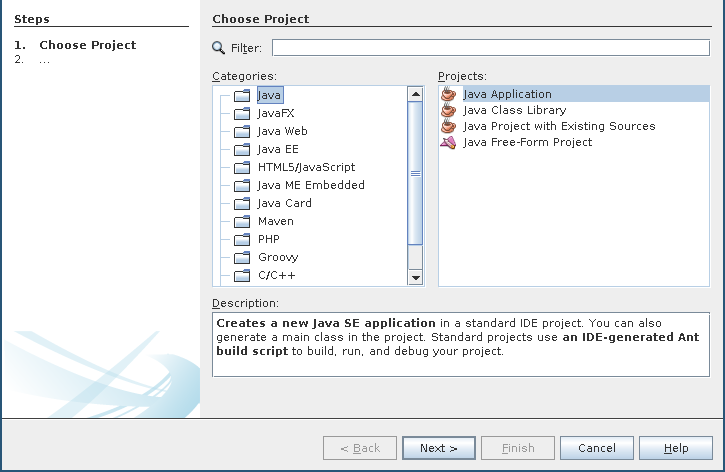This screenshot has height=472, width=725.
Task: Click the PHP category folder icon
Action: pyautogui.click(x=241, y=239)
